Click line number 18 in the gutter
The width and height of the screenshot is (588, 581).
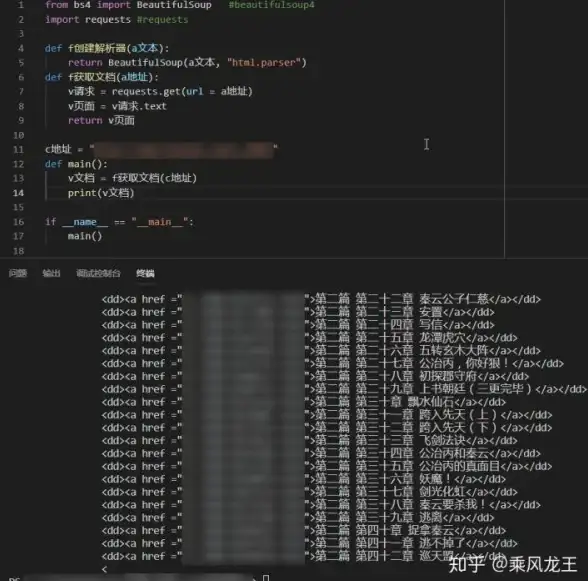click(x=18, y=251)
